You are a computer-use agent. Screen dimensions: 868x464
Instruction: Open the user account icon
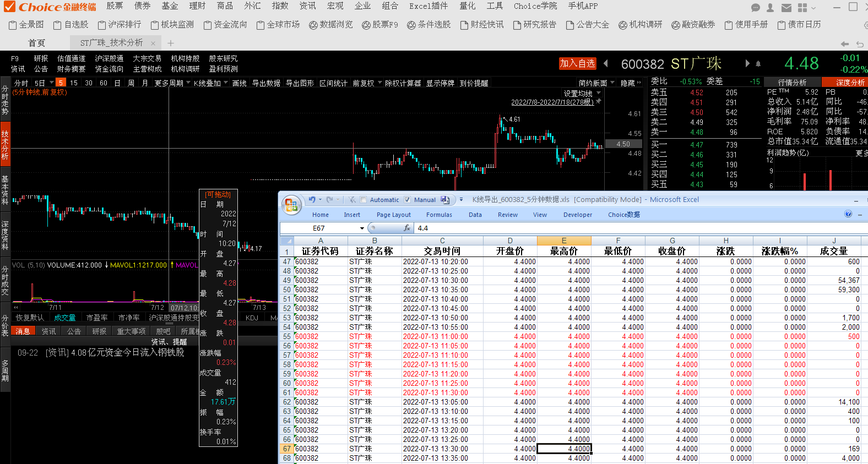point(770,8)
